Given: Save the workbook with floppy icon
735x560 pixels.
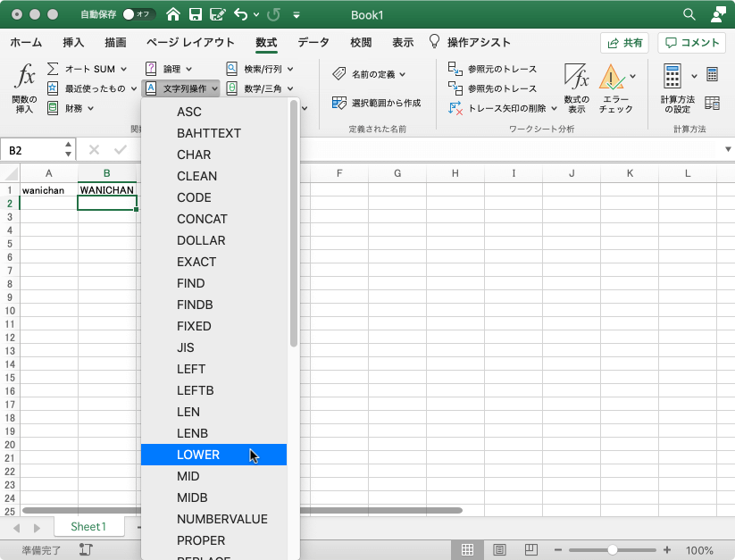Looking at the screenshot, I should click(x=196, y=14).
